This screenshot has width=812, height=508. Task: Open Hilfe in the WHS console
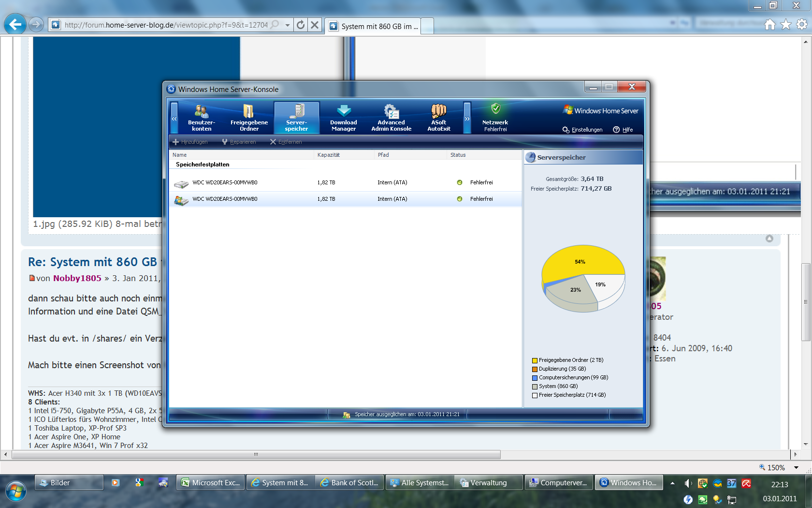623,130
